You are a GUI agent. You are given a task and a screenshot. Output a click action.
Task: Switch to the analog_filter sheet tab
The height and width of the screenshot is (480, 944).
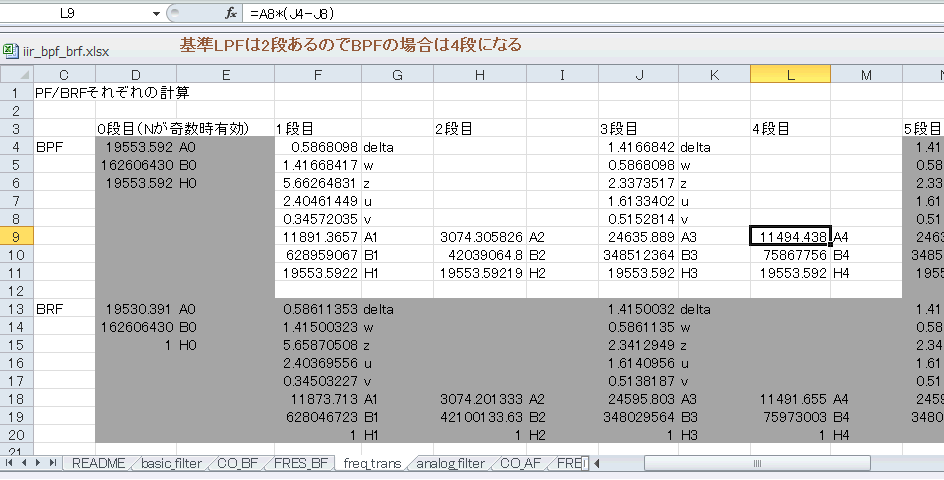pos(450,463)
